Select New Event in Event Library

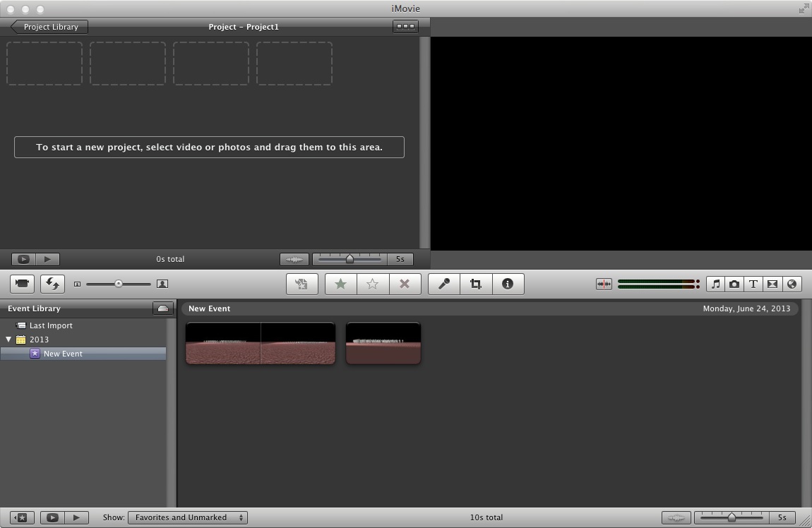pos(83,354)
